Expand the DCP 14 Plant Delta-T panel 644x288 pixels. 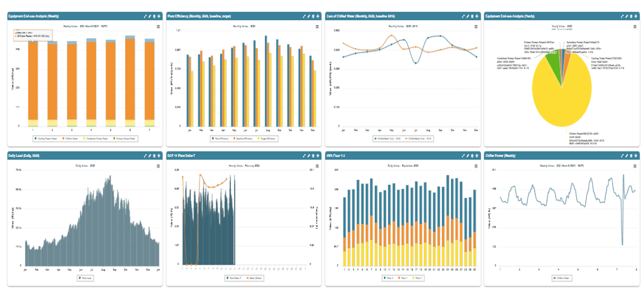tap(304, 155)
